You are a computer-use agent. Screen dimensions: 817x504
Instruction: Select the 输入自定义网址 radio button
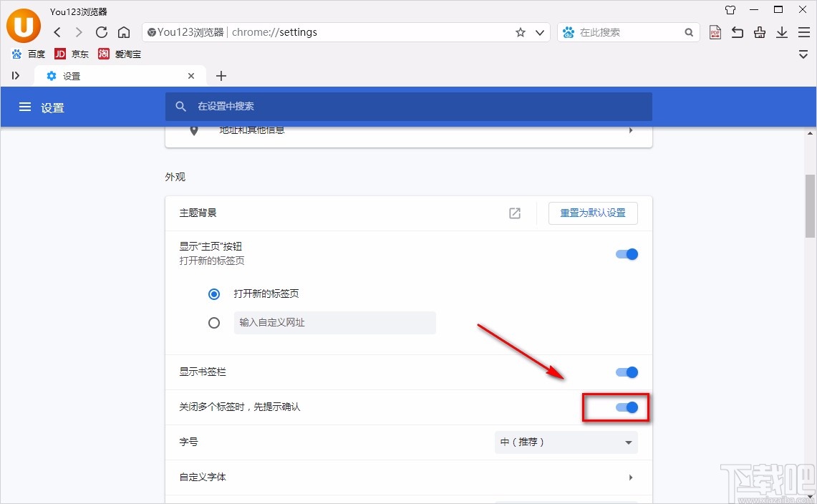tap(213, 323)
